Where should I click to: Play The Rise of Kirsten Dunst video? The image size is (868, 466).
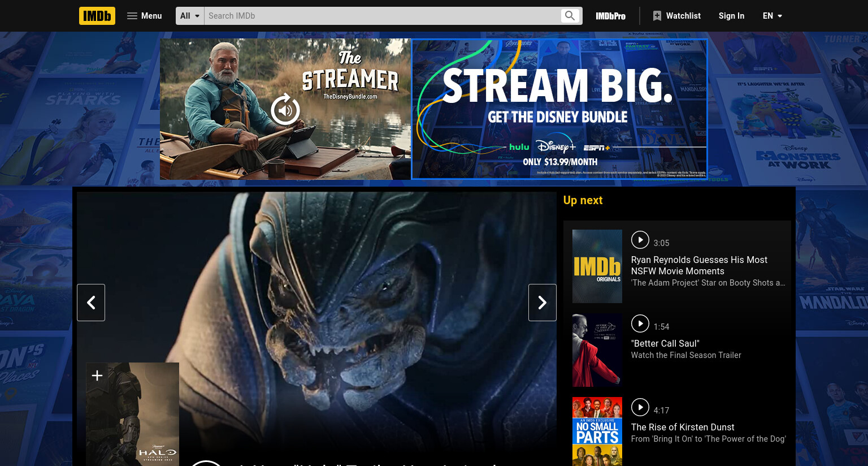[640, 407]
